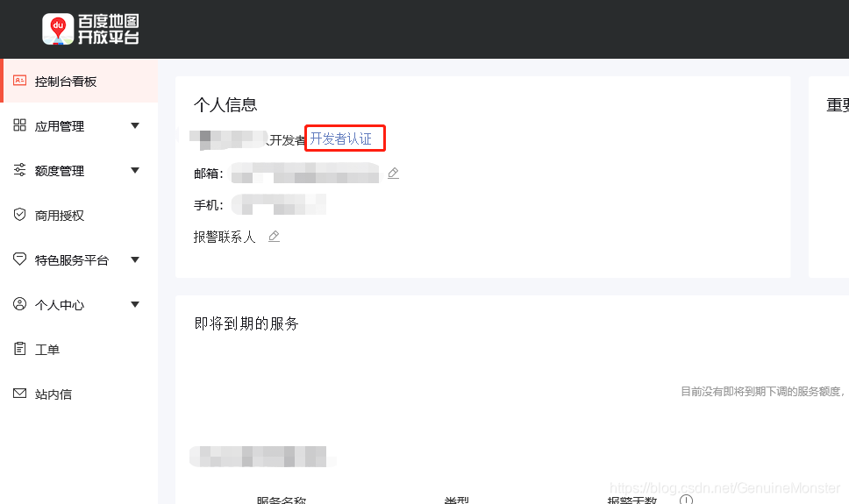The image size is (849, 504).
Task: Click the 应用管理 grid icon
Action: 19,125
